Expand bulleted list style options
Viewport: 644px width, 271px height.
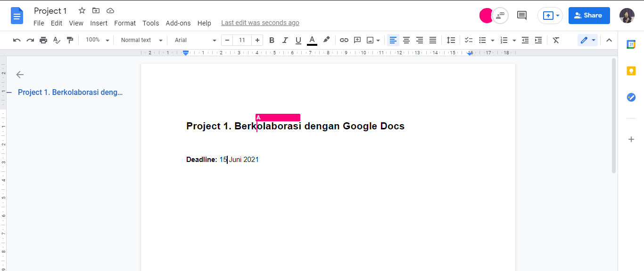[492, 41]
